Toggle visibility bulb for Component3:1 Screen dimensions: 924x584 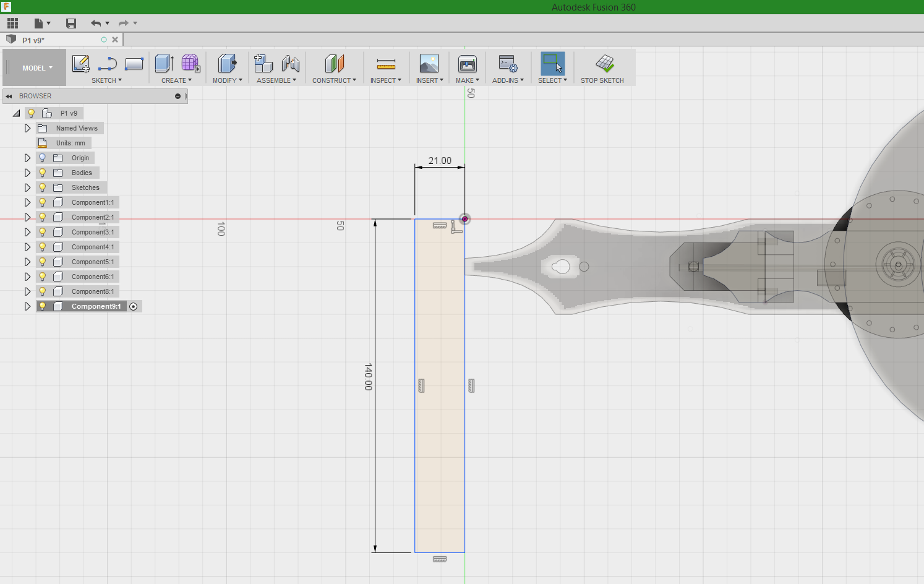coord(43,232)
